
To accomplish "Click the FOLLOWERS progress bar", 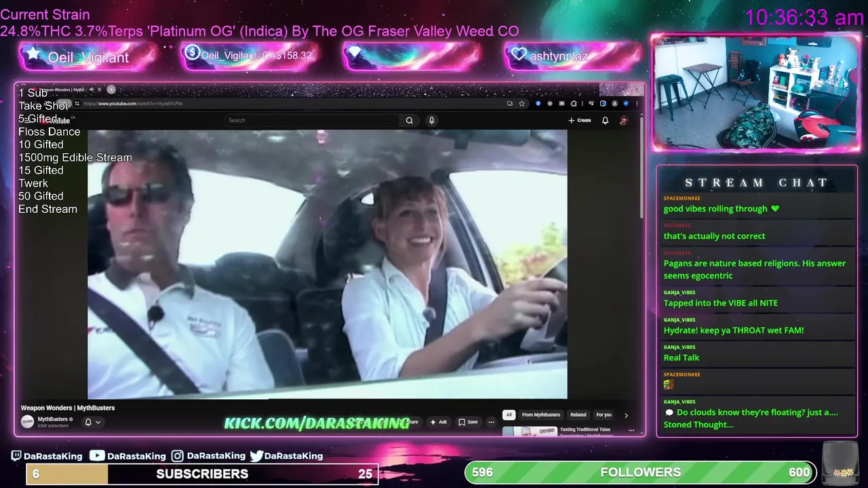I will 641,472.
